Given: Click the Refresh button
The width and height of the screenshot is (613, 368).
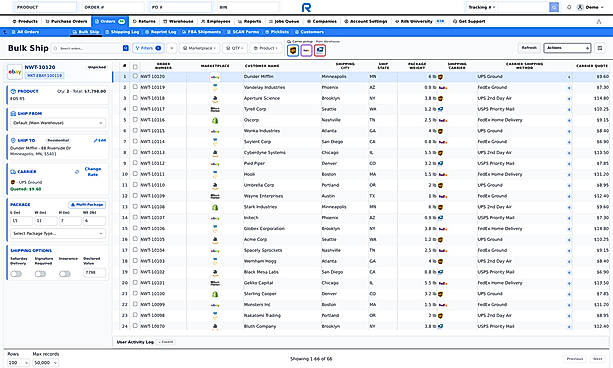Looking at the screenshot, I should pos(529,48).
